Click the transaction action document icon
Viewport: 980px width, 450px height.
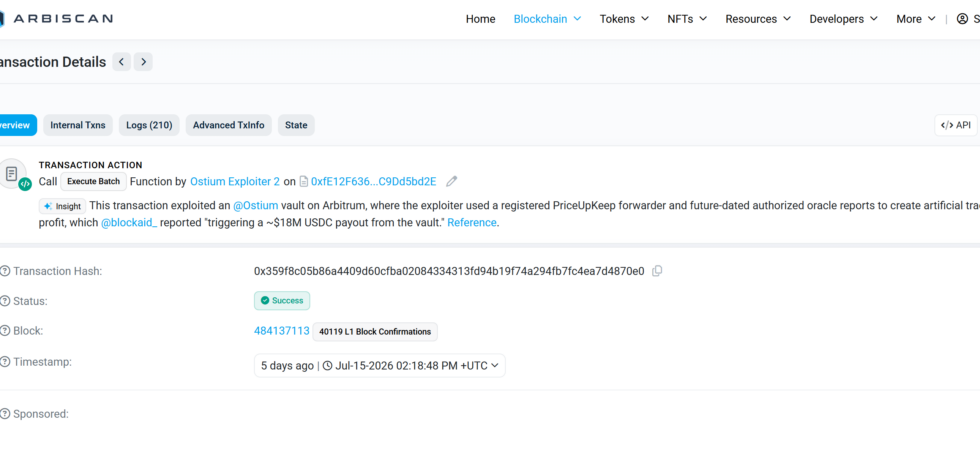[12, 174]
